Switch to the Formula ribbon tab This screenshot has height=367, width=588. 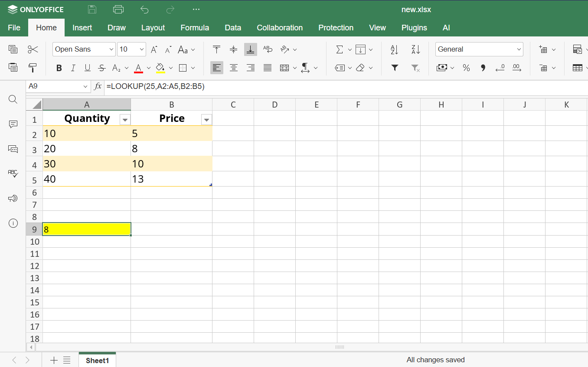[195, 27]
